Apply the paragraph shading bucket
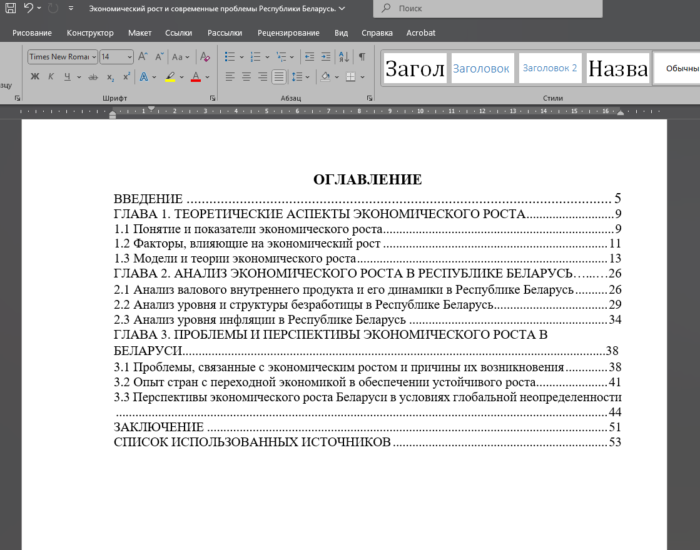700x550 pixels. coord(325,77)
